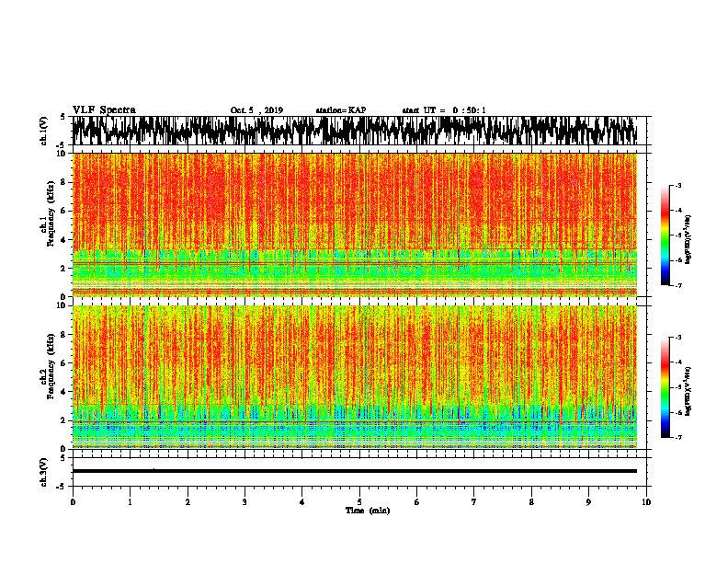Click the '0' tick on the time axis

[73, 502]
